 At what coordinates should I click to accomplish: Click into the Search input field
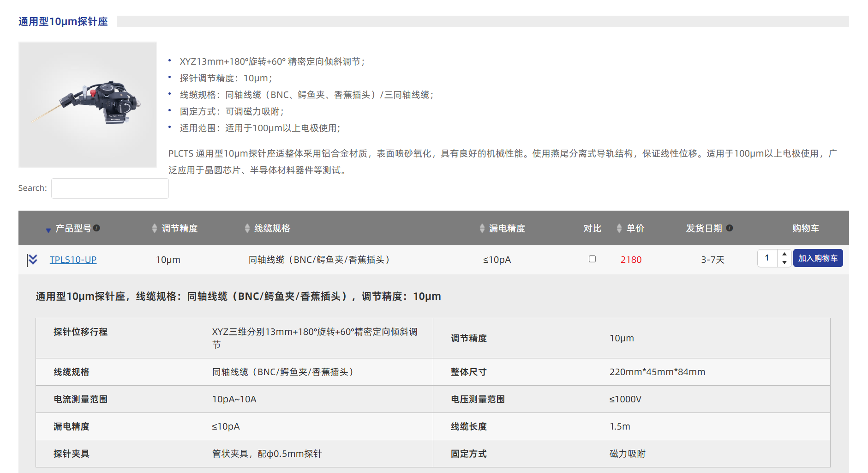[x=110, y=188]
